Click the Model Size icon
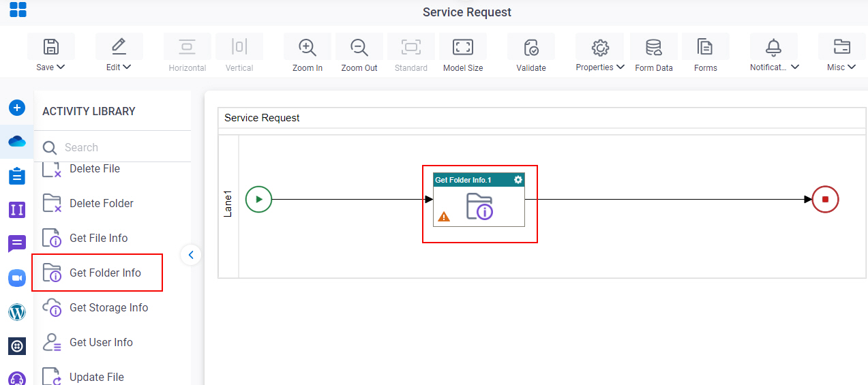 coord(463,46)
